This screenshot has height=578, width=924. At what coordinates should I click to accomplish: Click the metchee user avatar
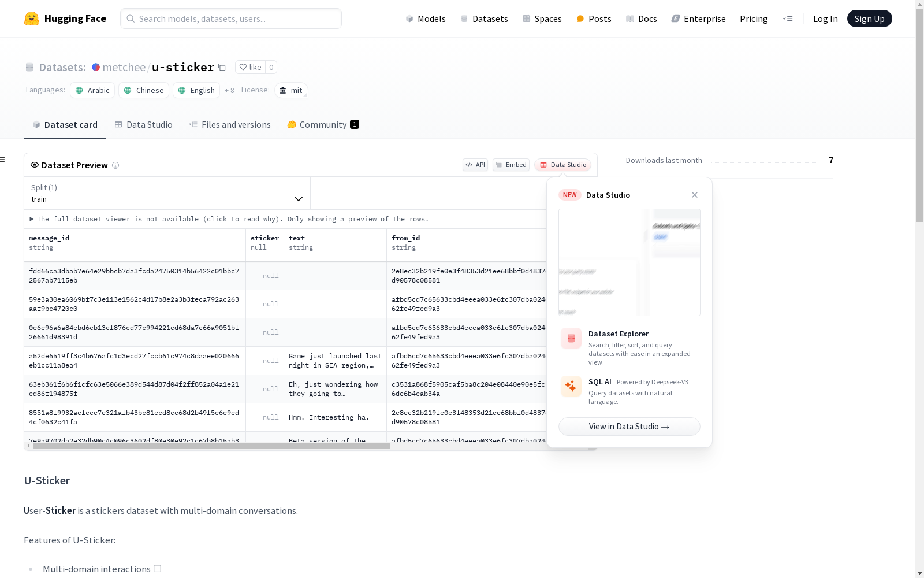coord(96,67)
